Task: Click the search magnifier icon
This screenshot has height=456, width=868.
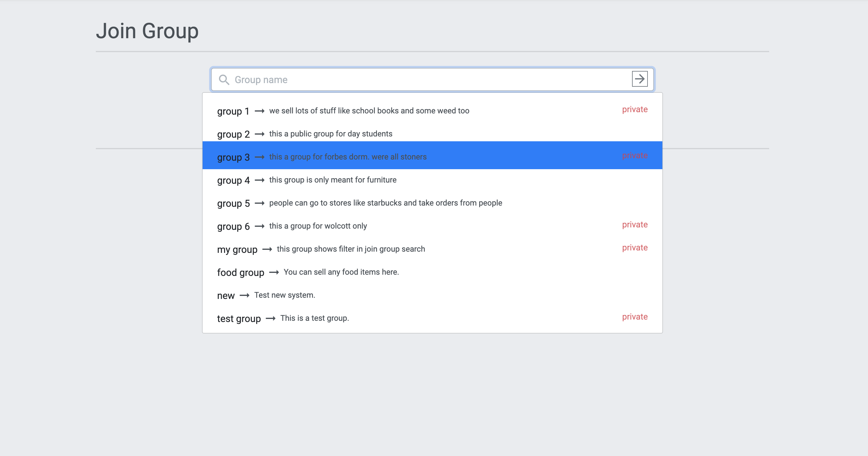Action: click(224, 80)
